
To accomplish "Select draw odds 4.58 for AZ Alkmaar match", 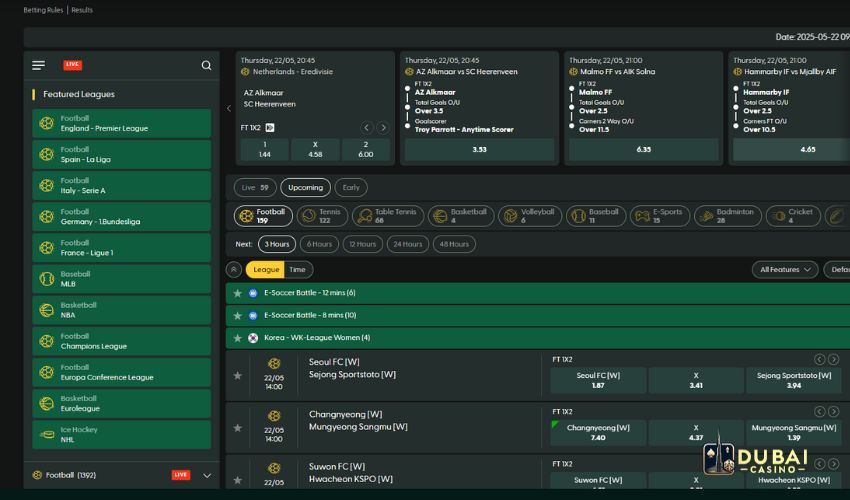I will click(x=315, y=150).
